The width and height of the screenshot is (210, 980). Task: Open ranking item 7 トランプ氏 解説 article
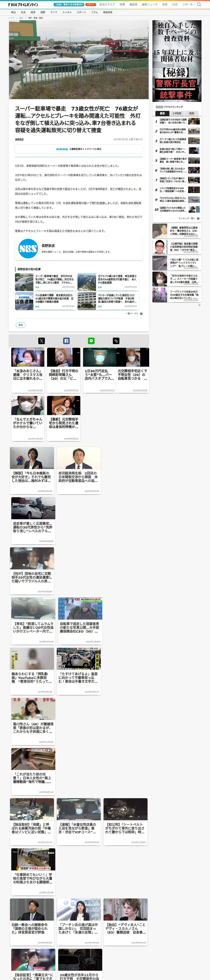177,180
